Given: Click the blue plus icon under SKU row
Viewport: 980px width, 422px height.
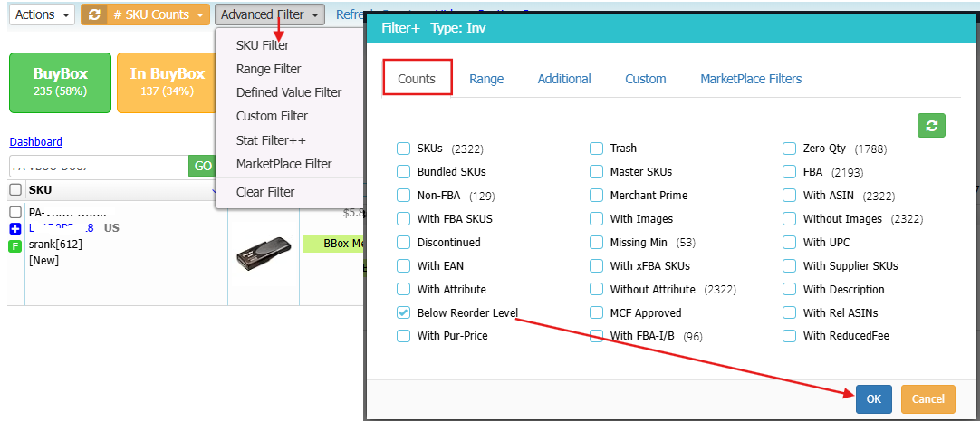Looking at the screenshot, I should coord(15,228).
